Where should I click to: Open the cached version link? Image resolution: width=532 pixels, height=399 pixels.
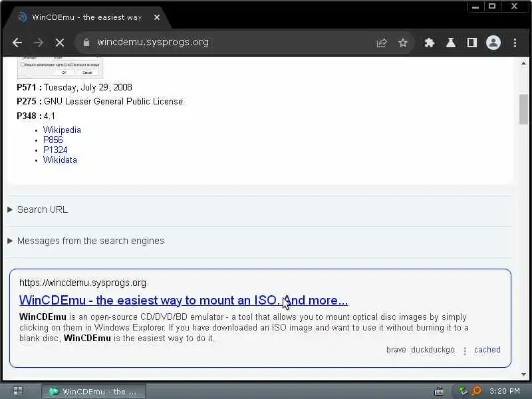[x=487, y=350]
